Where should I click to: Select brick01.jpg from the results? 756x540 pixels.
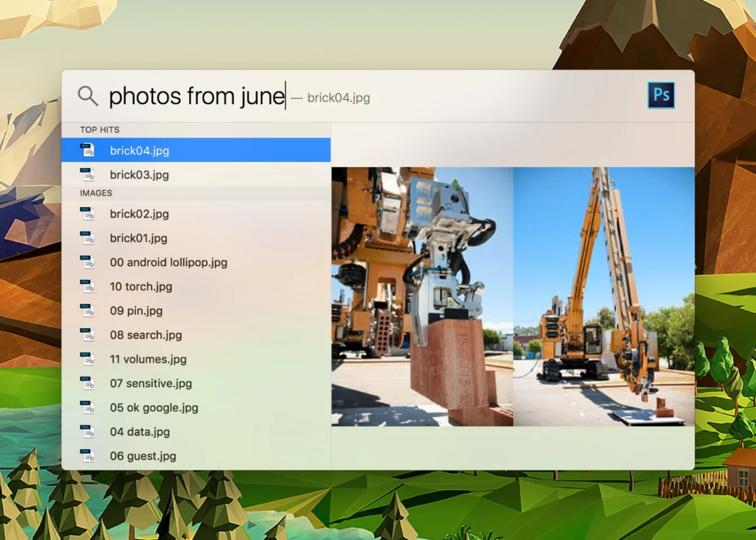point(138,238)
